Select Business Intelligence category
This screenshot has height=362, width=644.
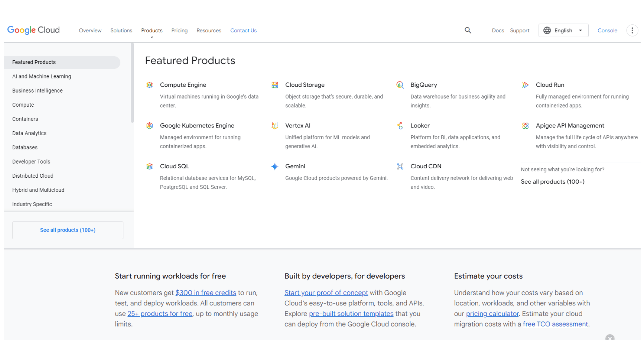(x=37, y=90)
